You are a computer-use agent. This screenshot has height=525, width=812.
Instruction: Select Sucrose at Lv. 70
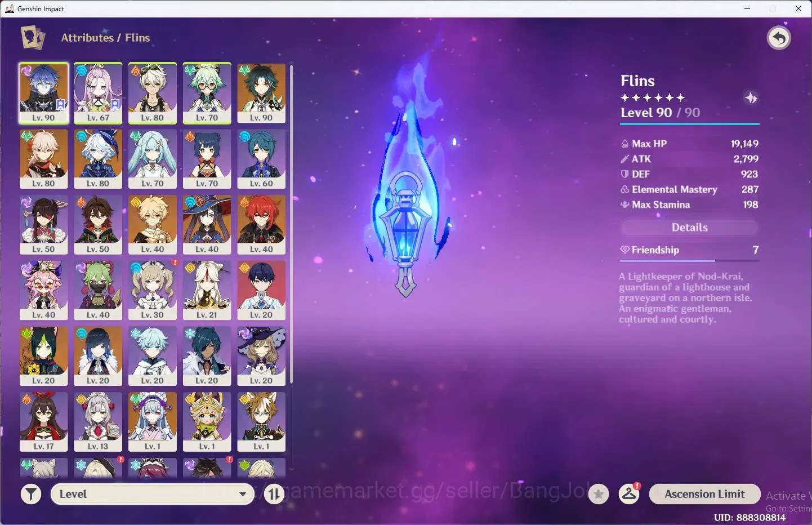(207, 93)
